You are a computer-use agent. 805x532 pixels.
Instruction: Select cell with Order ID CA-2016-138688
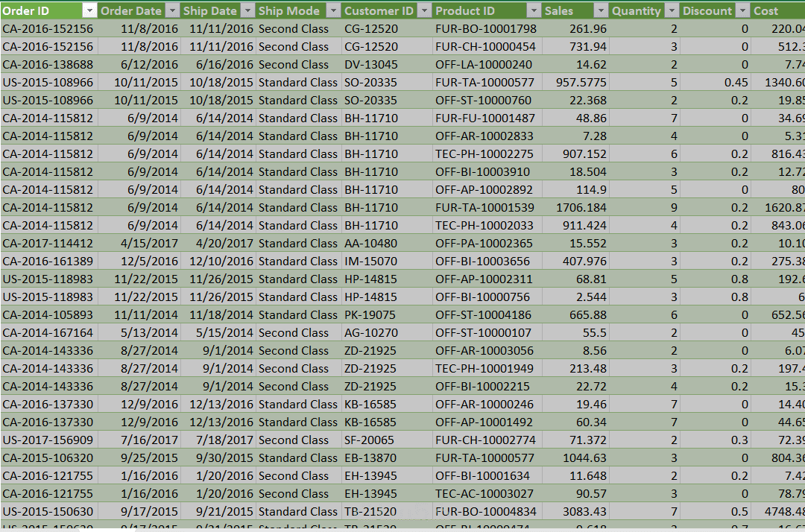[x=48, y=65]
